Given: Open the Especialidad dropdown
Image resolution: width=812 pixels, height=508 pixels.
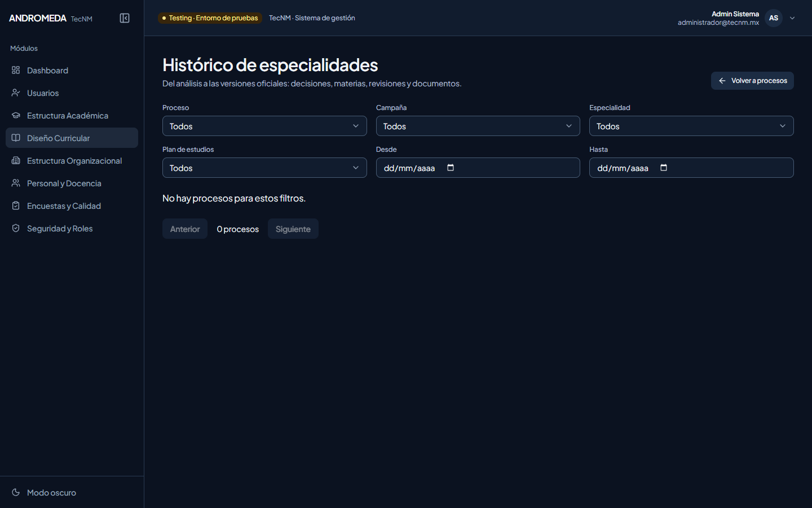Looking at the screenshot, I should [x=691, y=126].
